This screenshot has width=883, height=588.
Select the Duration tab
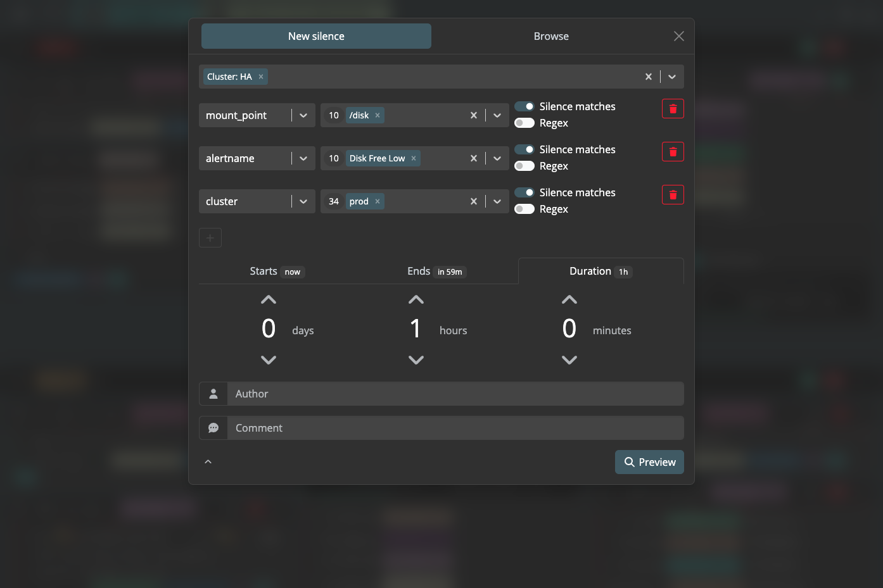(601, 271)
